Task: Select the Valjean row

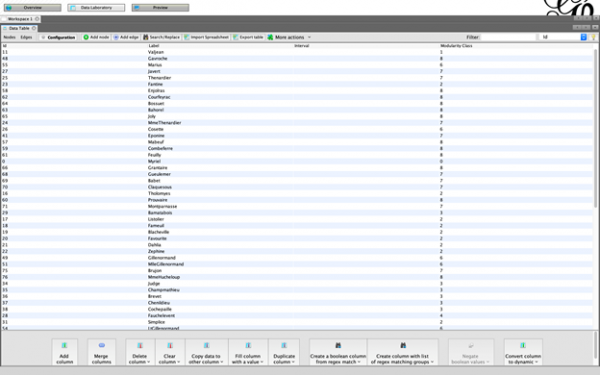Action: tap(297, 52)
